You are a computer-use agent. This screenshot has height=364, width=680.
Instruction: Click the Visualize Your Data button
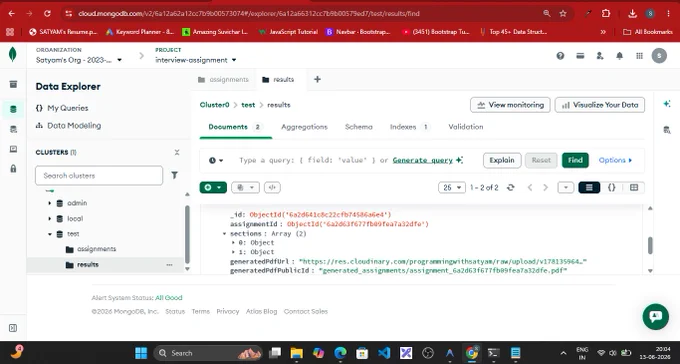click(600, 105)
